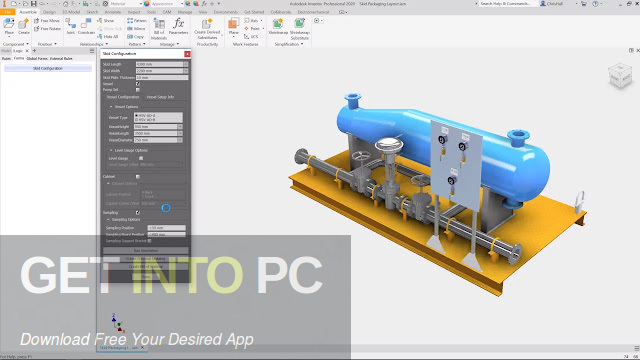The height and width of the screenshot is (360, 640).
Task: Toggle the Level Gauge checkbox
Action: pos(141,158)
